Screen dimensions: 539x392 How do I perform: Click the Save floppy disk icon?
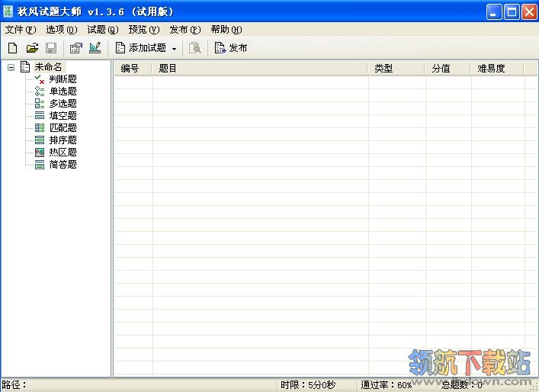[51, 48]
